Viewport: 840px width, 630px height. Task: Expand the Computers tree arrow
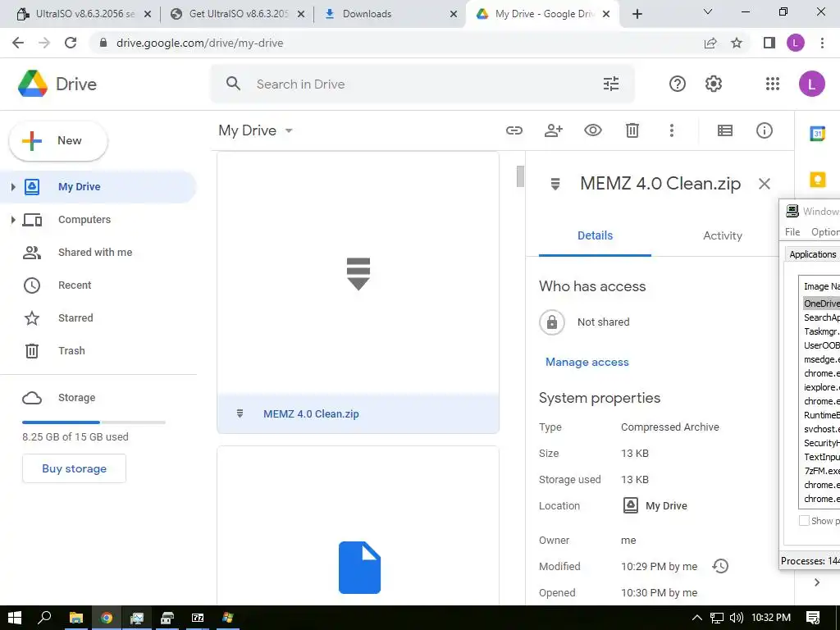pos(13,220)
